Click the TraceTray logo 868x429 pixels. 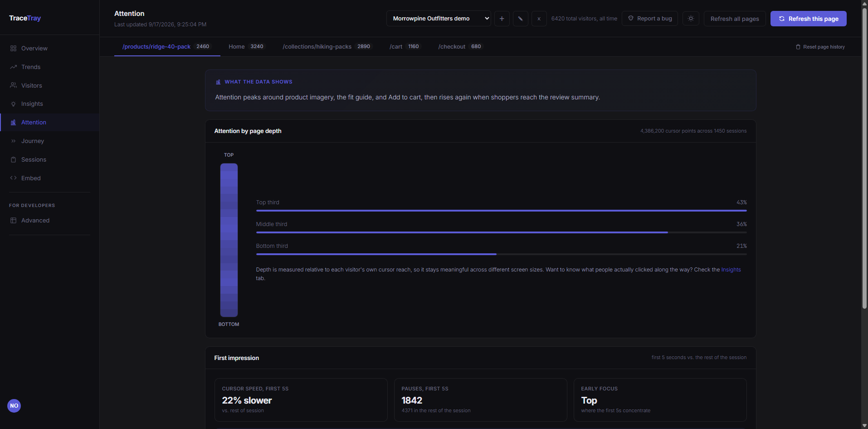coord(25,18)
